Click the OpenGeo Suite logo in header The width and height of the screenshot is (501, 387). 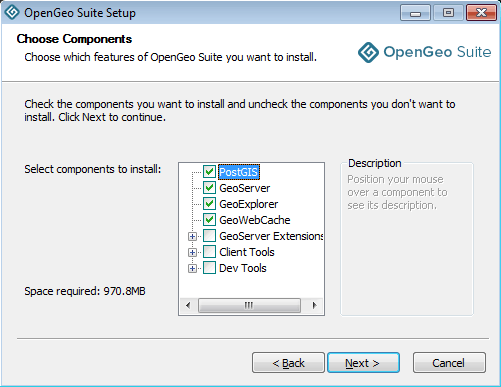[x=424, y=52]
